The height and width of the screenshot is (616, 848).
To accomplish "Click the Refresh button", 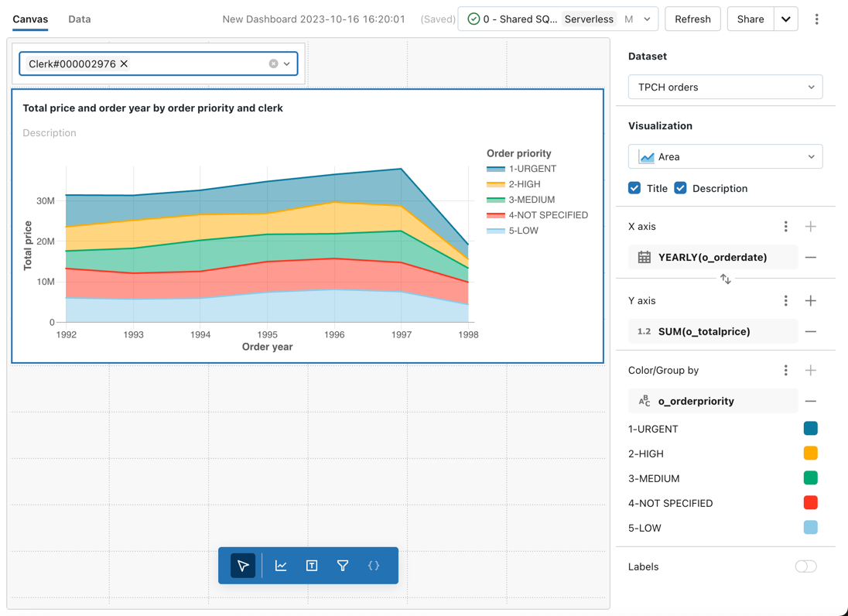I will pyautogui.click(x=692, y=19).
